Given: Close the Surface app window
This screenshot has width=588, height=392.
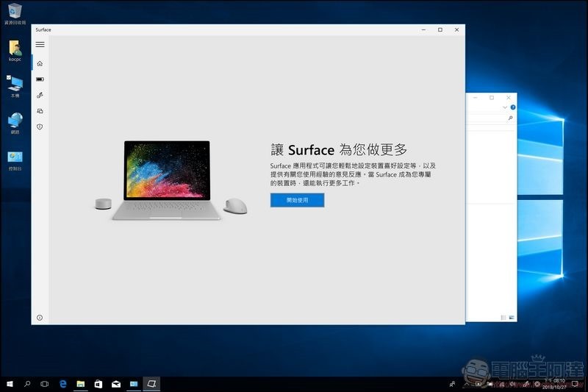Looking at the screenshot, I should pos(456,29).
